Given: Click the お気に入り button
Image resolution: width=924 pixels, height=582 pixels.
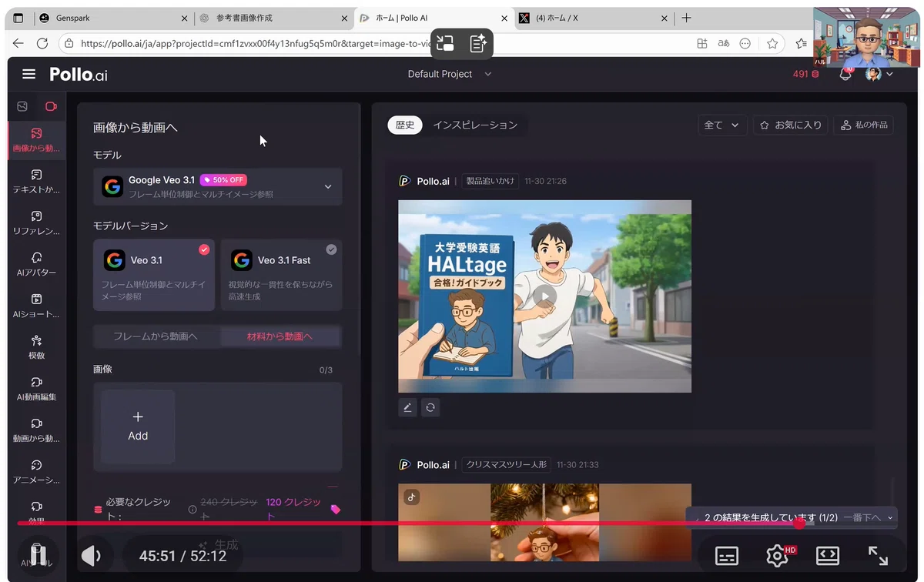Looking at the screenshot, I should pos(791,125).
